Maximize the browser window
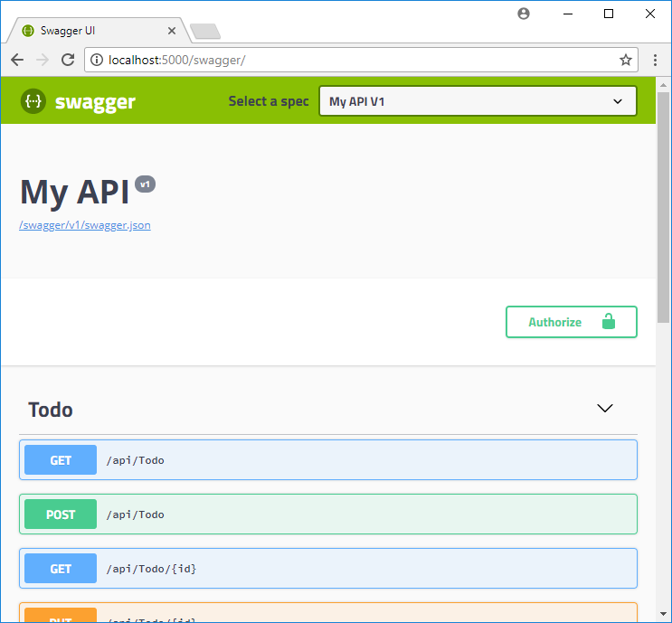The height and width of the screenshot is (623, 672). [608, 14]
